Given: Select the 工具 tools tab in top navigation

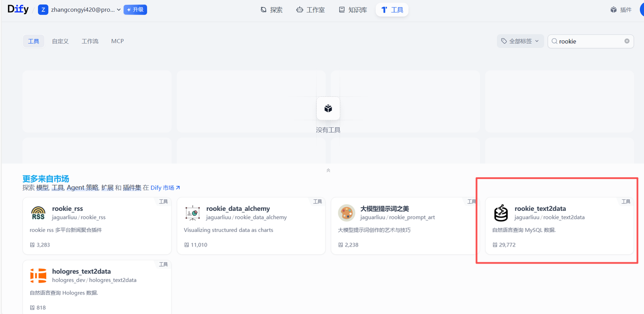Looking at the screenshot, I should (392, 10).
